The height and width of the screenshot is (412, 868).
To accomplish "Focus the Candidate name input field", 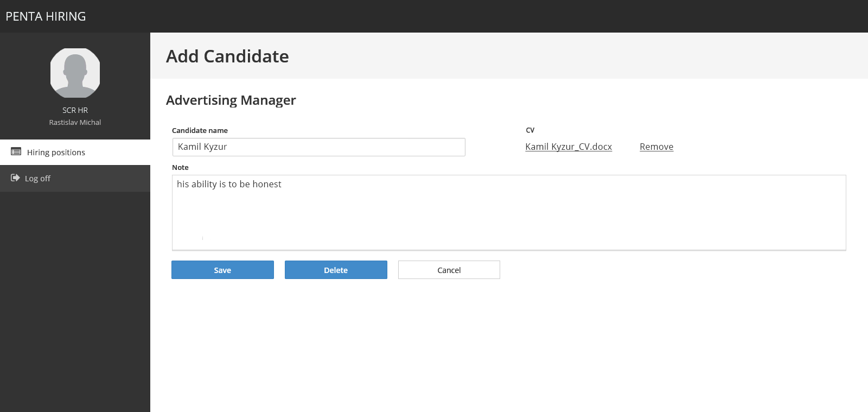I will (318, 147).
